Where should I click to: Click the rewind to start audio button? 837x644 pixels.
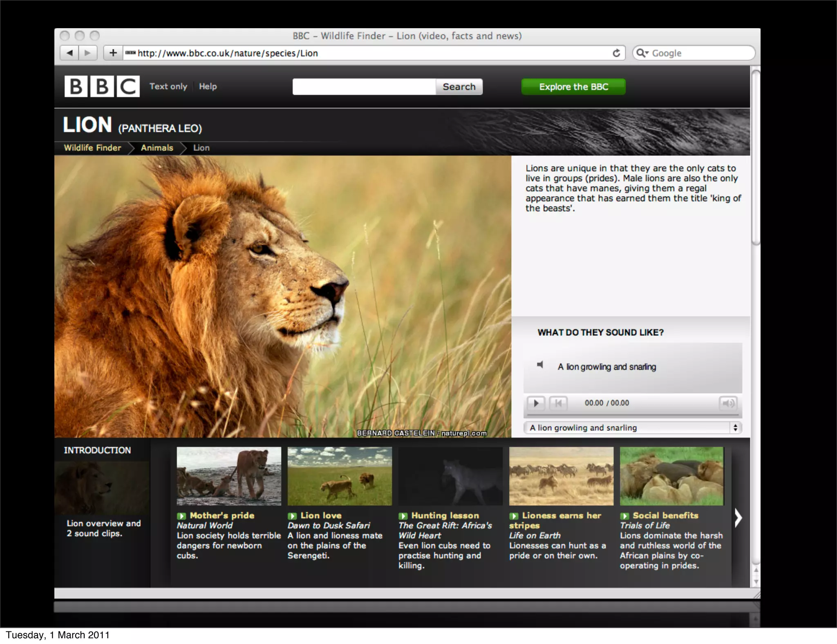pos(558,403)
